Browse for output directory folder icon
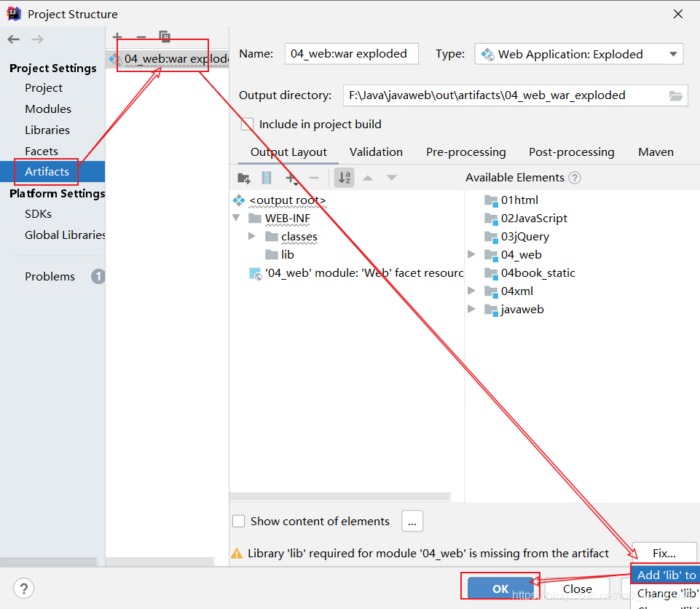 pyautogui.click(x=676, y=95)
